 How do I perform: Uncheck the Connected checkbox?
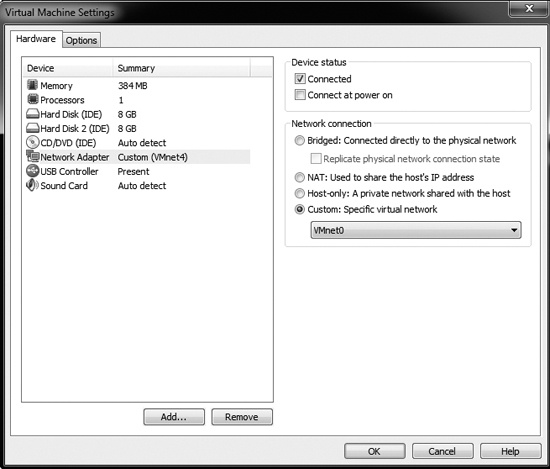click(x=300, y=79)
